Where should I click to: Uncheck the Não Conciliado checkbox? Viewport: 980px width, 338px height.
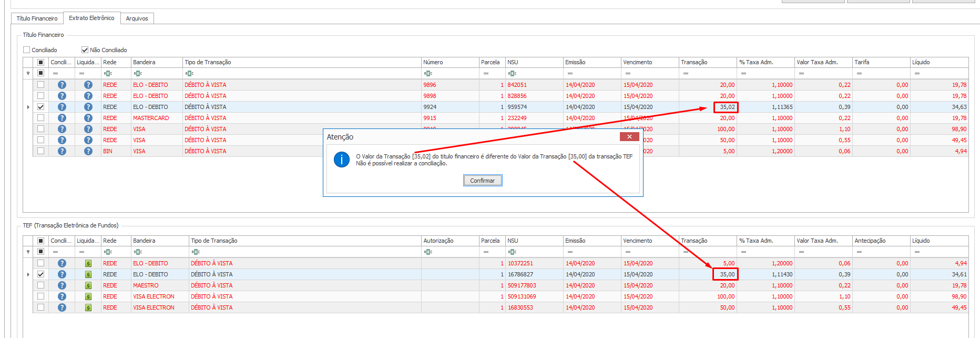click(x=85, y=50)
